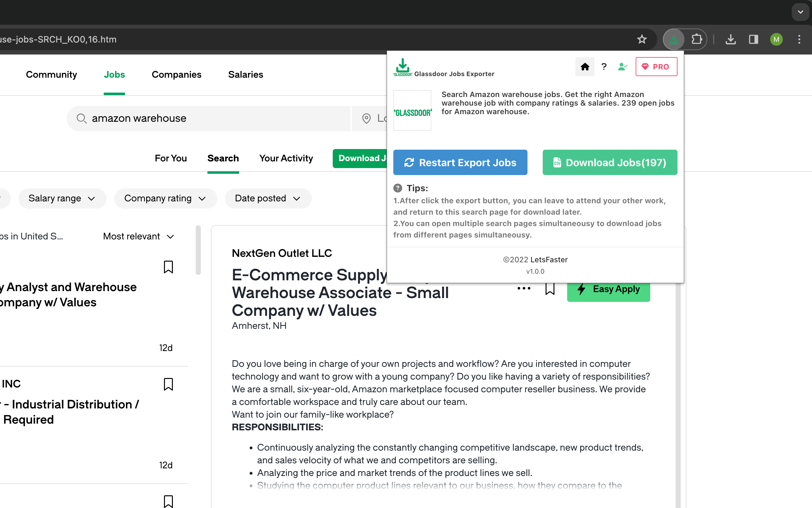812x508 pixels.
Task: Click the NextGen Outlet LLC company name
Action: 282,253
